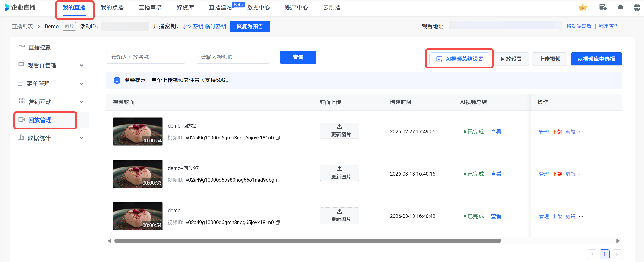This screenshot has height=262, width=644.
Task: Open more options for demo--回放2 row
Action: click(x=581, y=132)
